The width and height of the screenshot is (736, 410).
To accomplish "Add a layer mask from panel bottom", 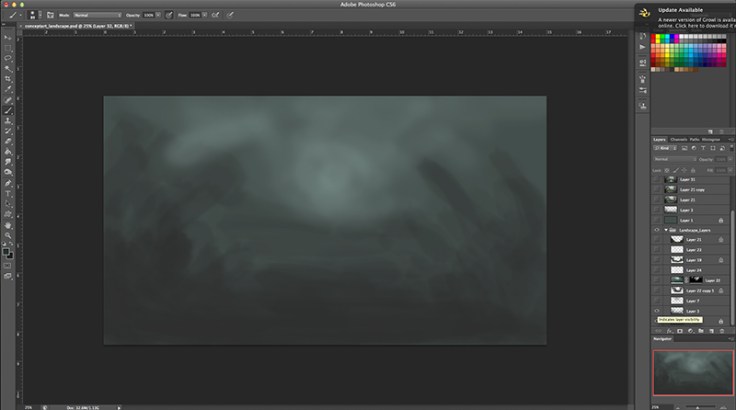I will click(680, 331).
